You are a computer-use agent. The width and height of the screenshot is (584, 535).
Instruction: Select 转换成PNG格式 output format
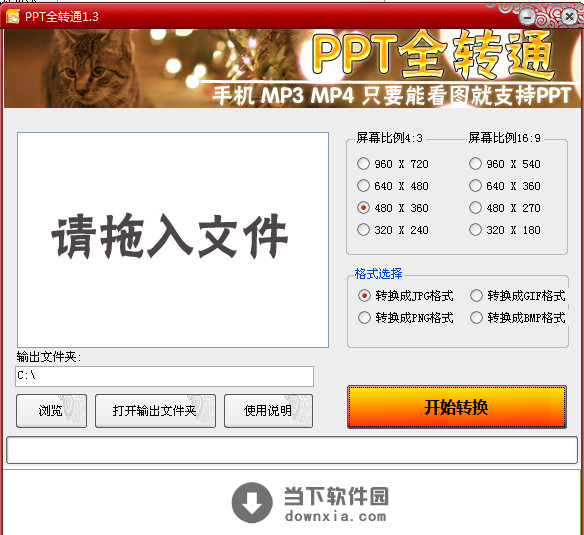coord(406,318)
